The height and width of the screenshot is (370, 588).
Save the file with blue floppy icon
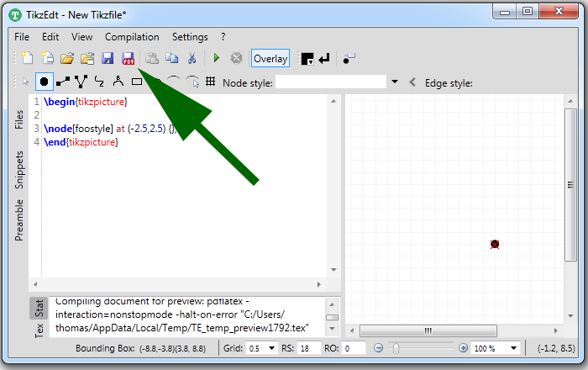pyautogui.click(x=108, y=59)
